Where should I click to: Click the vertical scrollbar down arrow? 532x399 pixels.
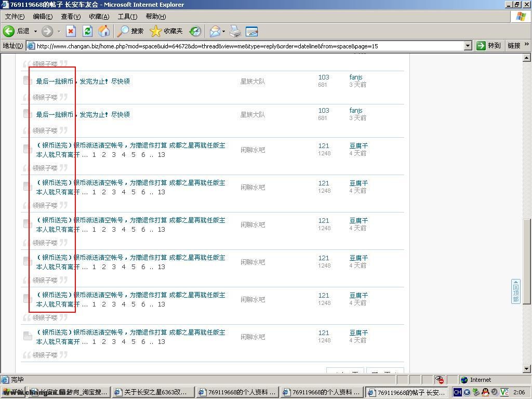coord(526,369)
